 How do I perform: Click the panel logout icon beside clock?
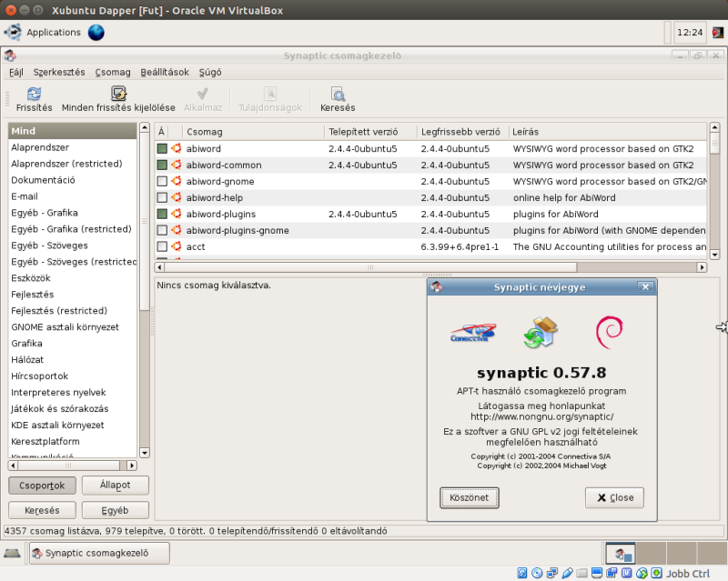click(718, 33)
